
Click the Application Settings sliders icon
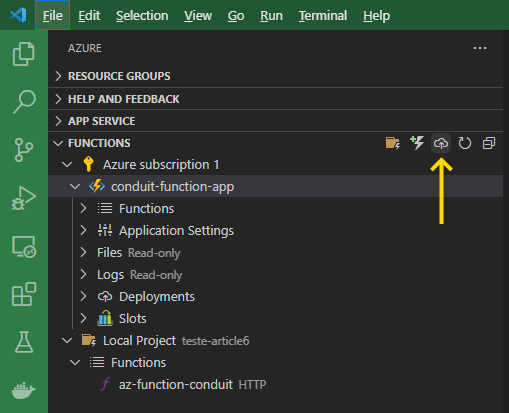click(105, 230)
